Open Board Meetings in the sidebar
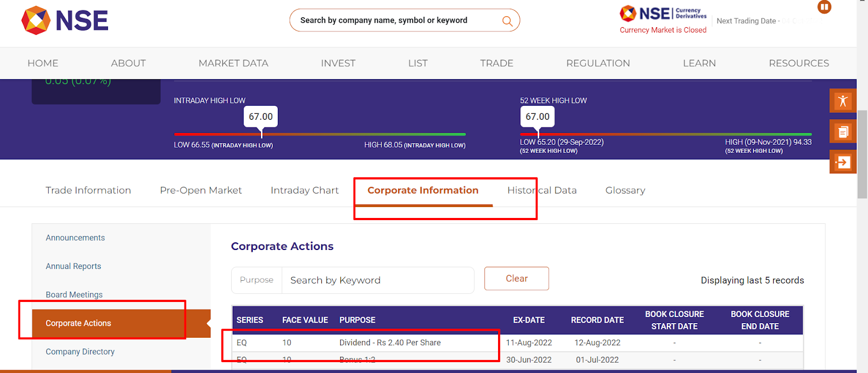Screen dimensions: 868x373 [x=74, y=295]
